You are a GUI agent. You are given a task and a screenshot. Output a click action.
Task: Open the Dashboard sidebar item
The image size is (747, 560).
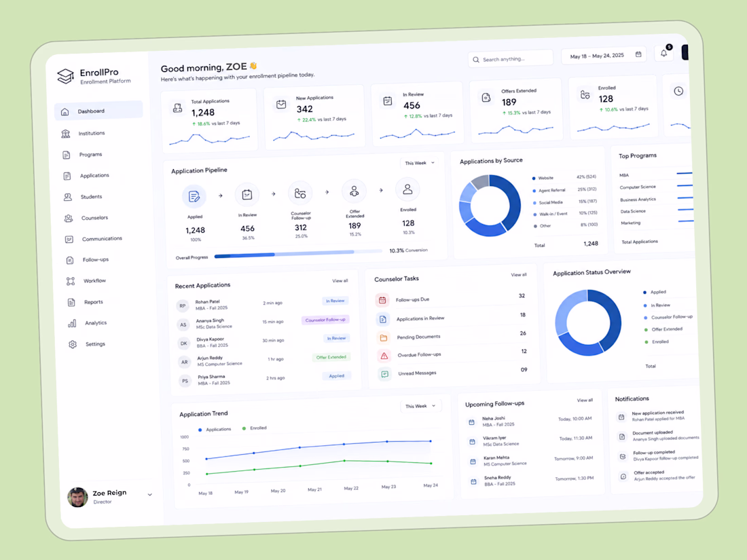(x=98, y=111)
